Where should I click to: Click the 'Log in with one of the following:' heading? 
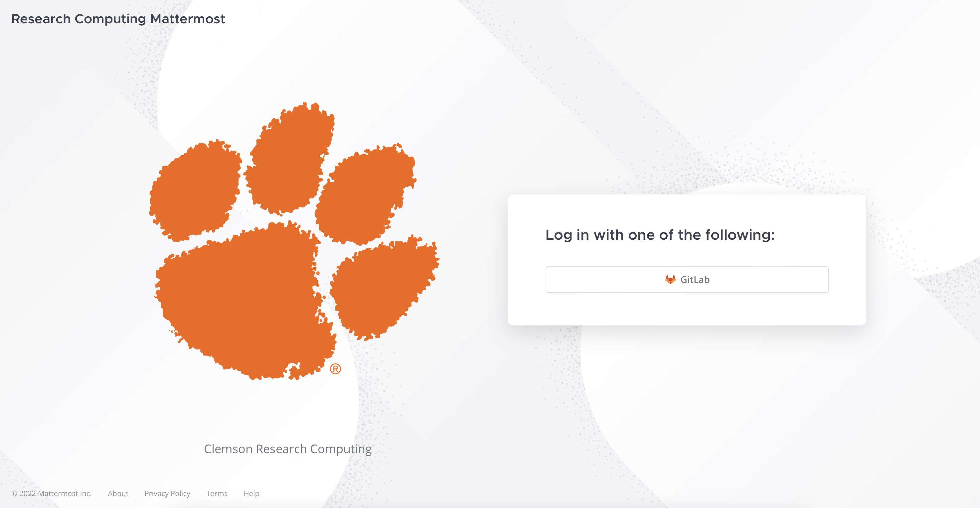coord(660,235)
